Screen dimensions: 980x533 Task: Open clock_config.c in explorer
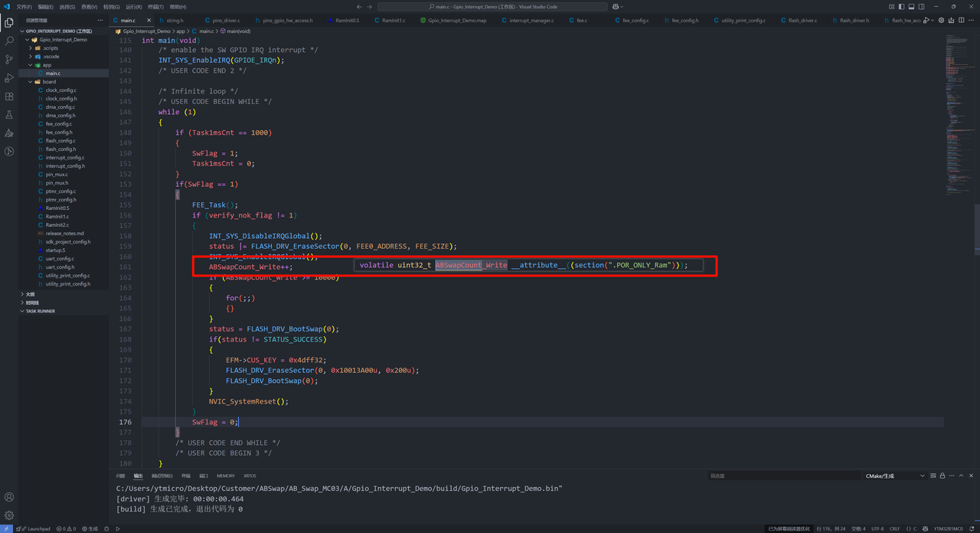[60, 90]
